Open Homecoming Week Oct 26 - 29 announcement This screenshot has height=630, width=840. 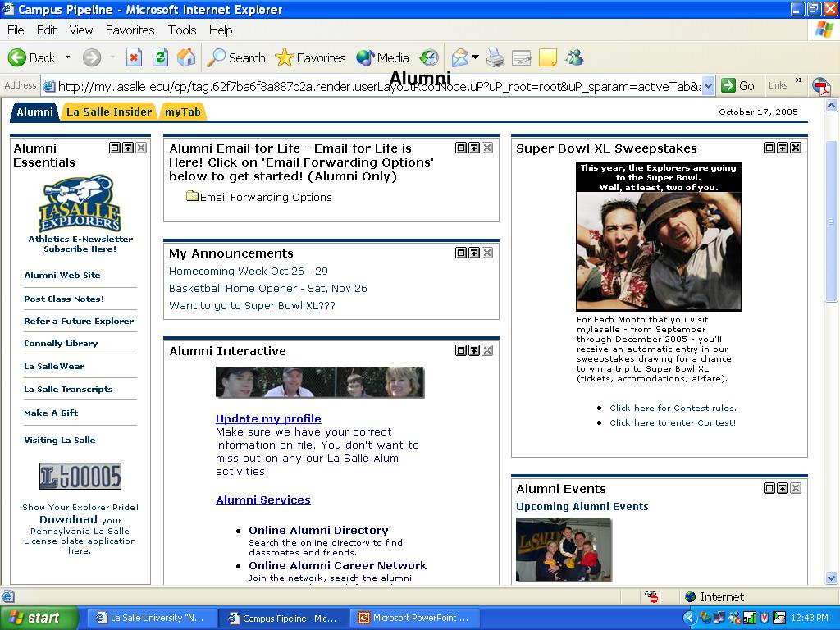[x=248, y=271]
